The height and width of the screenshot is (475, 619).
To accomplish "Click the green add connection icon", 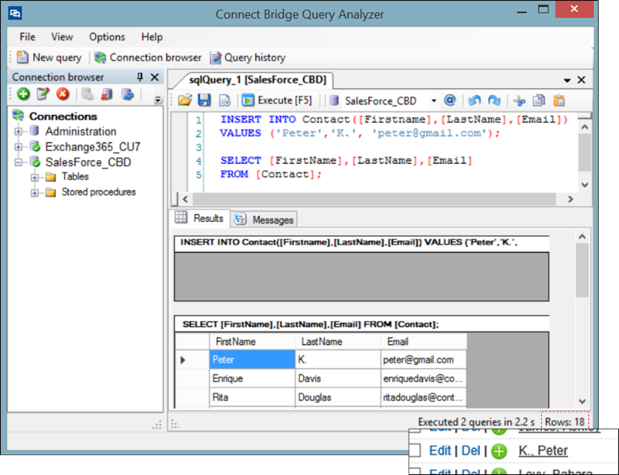I will [x=23, y=94].
